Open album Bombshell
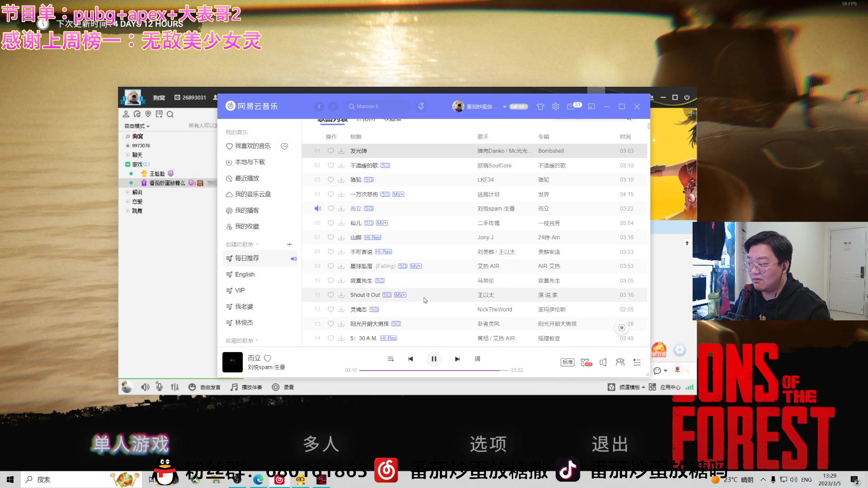This screenshot has height=488, width=868. tap(551, 151)
